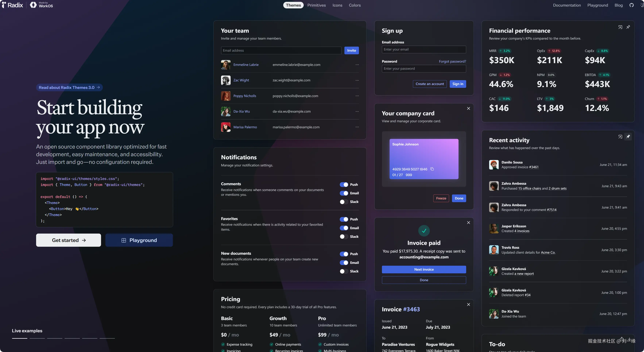Image resolution: width=644 pixels, height=352 pixels.
Task: Disable Comments Push notification toggle
Action: (344, 185)
